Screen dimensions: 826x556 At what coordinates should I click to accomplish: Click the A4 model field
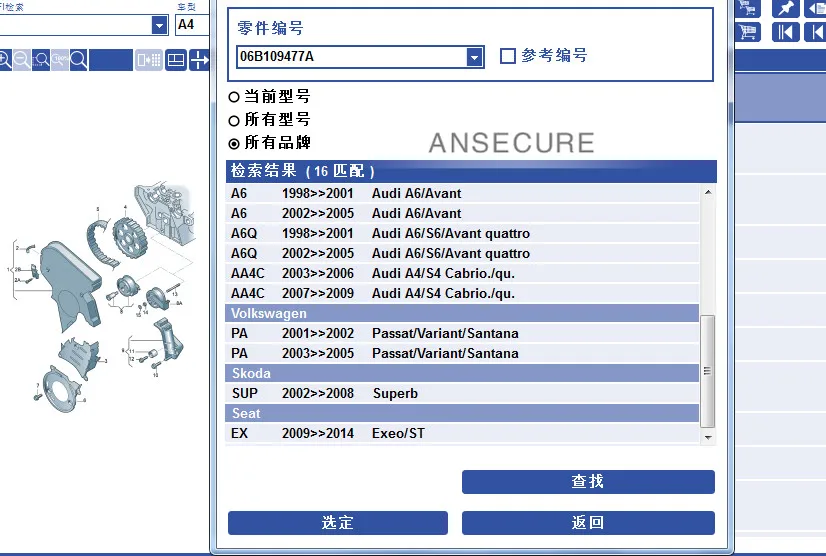click(192, 25)
